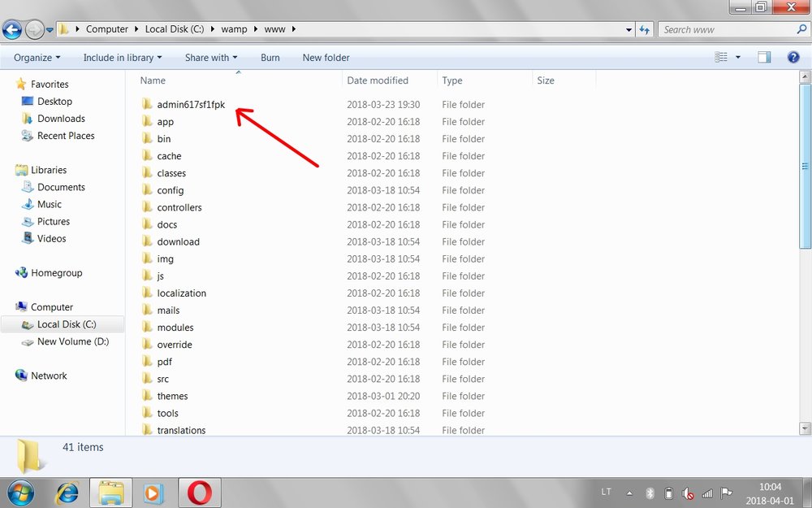Open Opera browser from the taskbar
Image resolution: width=812 pixels, height=508 pixels.
coord(199,493)
